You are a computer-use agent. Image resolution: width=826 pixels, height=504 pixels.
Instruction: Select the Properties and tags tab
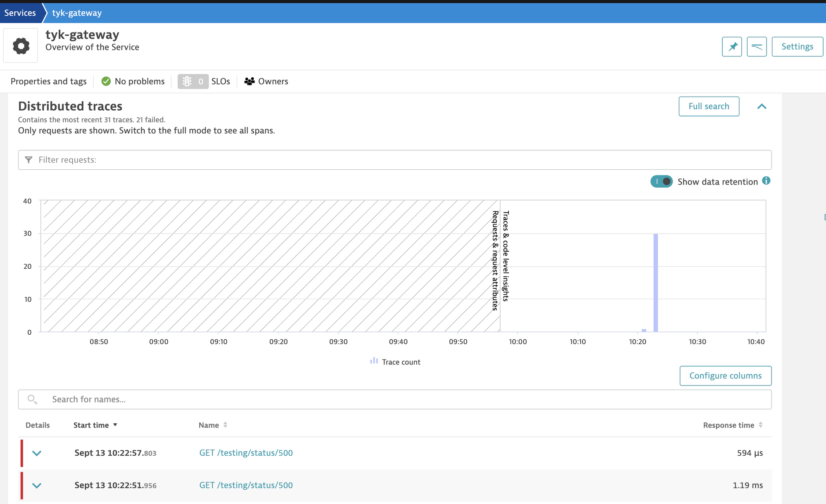point(48,81)
